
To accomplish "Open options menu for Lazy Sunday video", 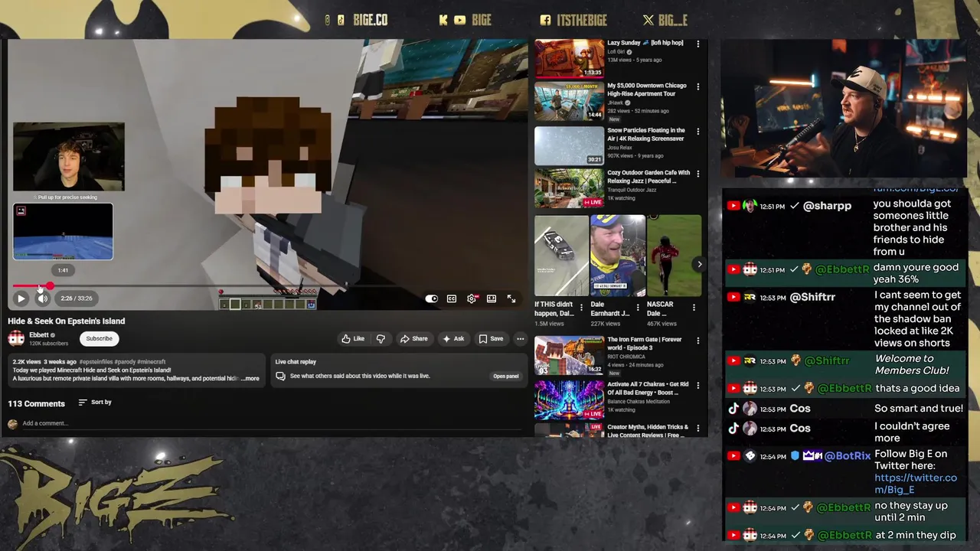I will coord(697,44).
